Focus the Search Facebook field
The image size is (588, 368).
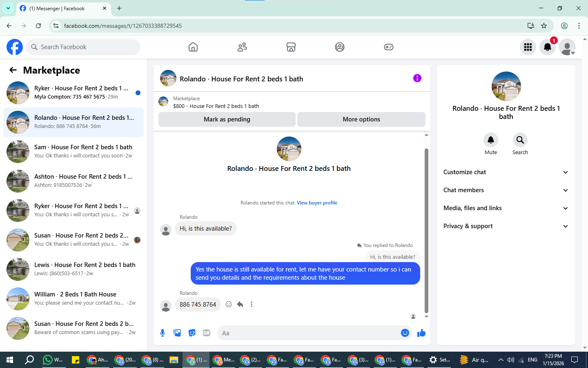(83, 47)
